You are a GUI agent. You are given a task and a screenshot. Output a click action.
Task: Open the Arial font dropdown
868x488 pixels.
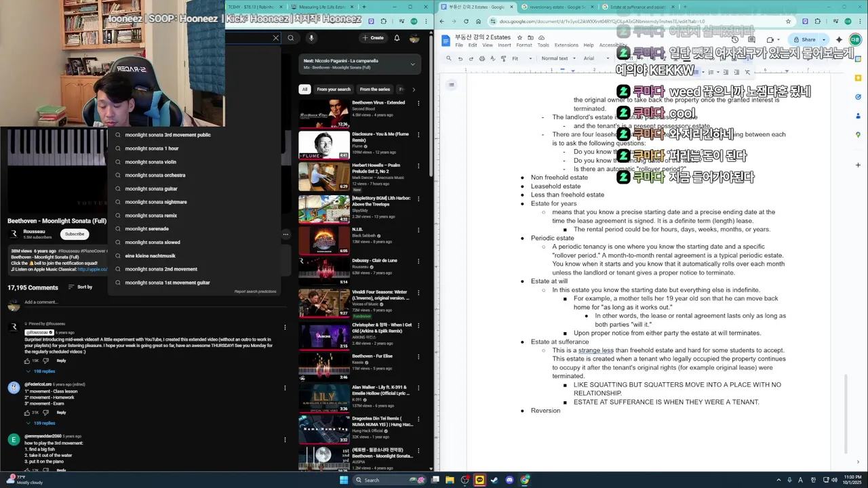pyautogui.click(x=596, y=58)
